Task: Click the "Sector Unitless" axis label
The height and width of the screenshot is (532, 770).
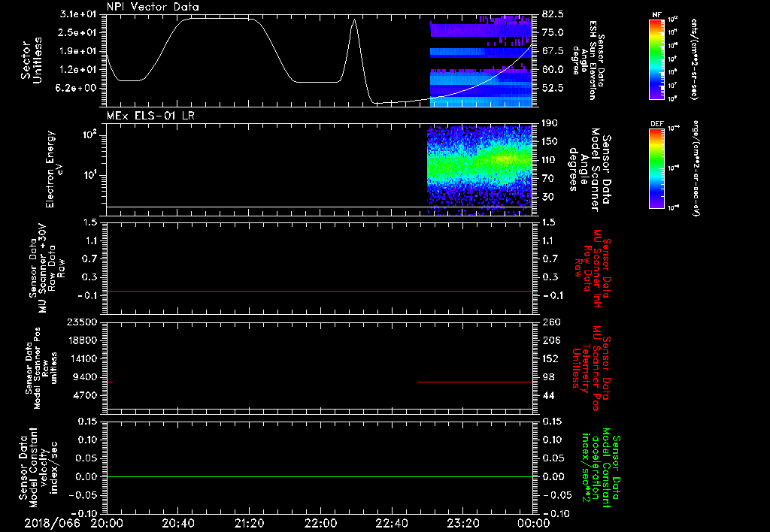Action: pos(32,60)
